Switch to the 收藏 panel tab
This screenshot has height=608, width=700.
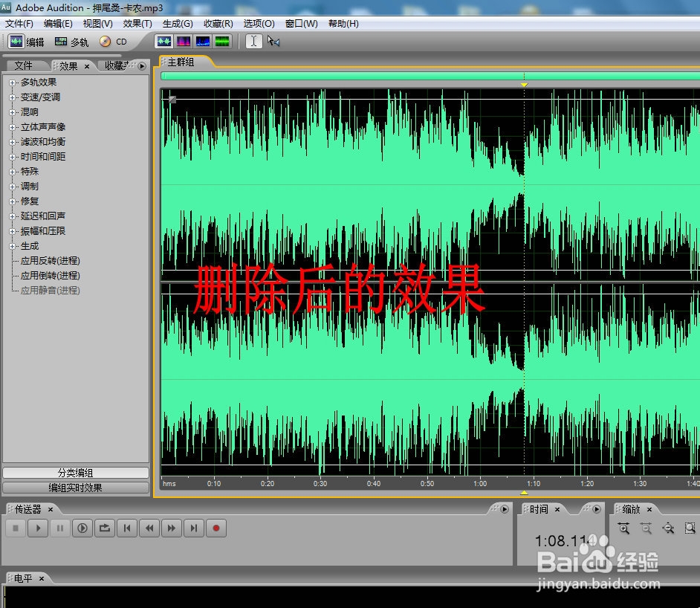(x=116, y=66)
